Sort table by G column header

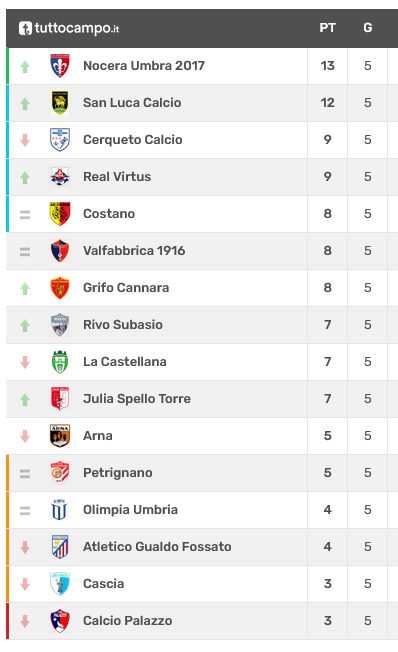tap(368, 28)
